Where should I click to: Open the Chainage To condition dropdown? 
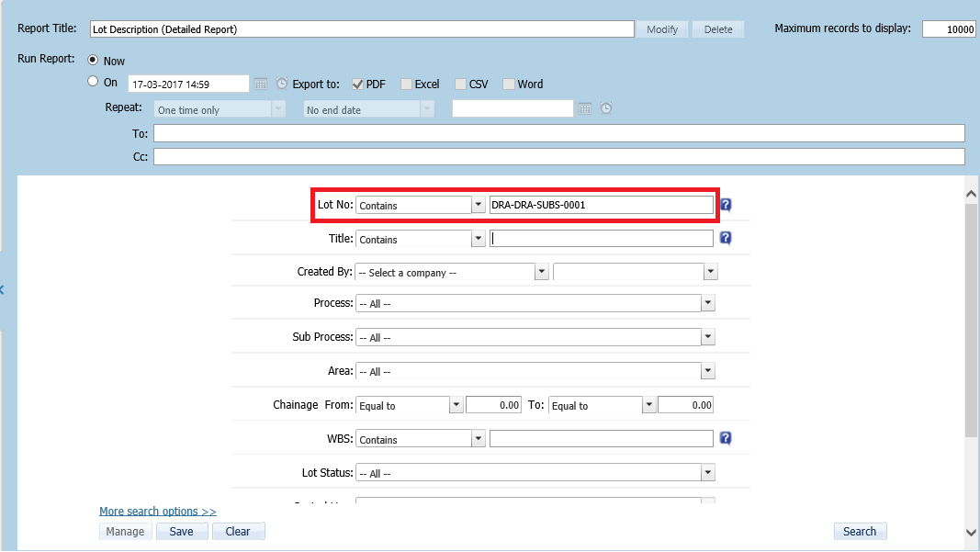point(602,405)
